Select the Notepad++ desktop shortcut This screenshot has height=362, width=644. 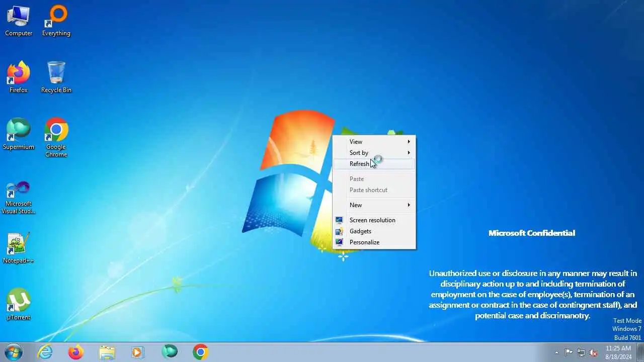(x=19, y=248)
